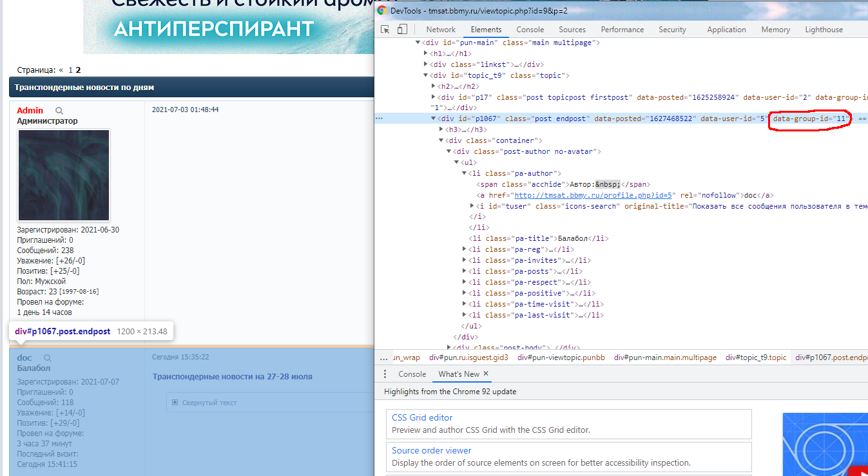Select the Security tab

[672, 30]
